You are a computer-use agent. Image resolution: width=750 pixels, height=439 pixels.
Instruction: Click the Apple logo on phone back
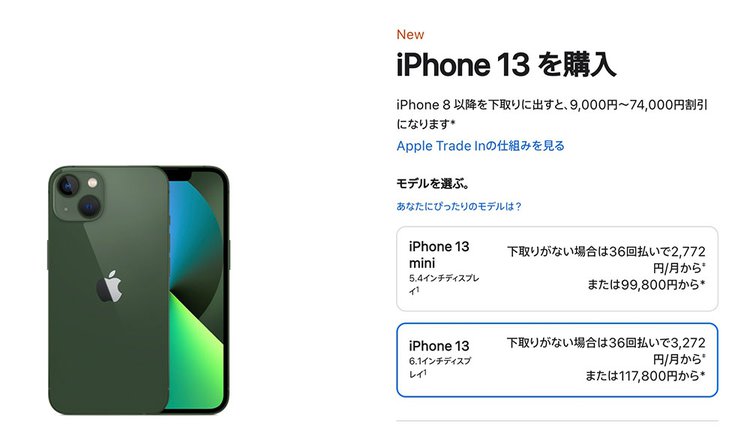pyautogui.click(x=110, y=286)
